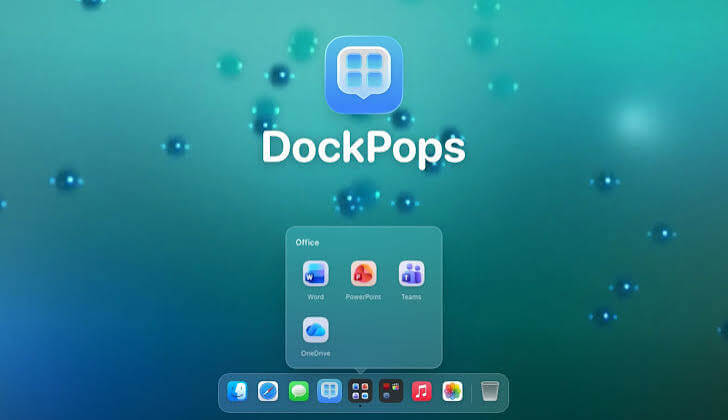728x420 pixels.
Task: Launch PowerPoint from the Office popup
Action: 364,274
